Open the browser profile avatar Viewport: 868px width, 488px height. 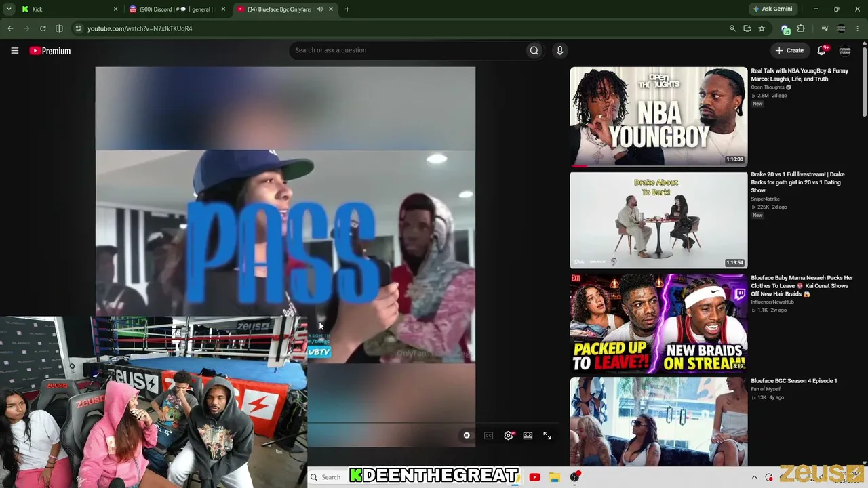coord(842,28)
